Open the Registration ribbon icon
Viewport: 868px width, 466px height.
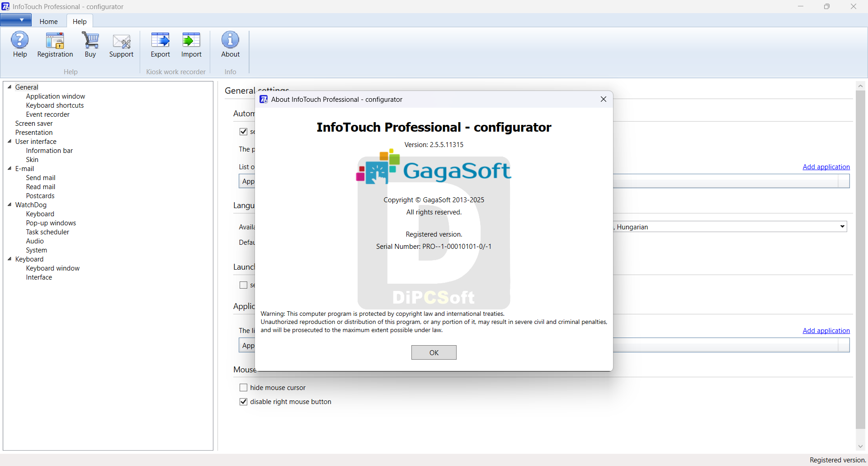coord(55,45)
